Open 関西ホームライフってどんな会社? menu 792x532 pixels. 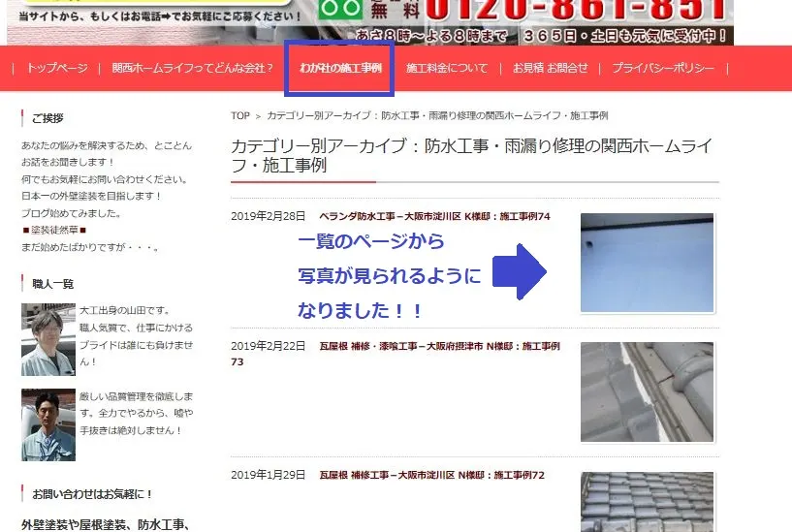pyautogui.click(x=193, y=68)
